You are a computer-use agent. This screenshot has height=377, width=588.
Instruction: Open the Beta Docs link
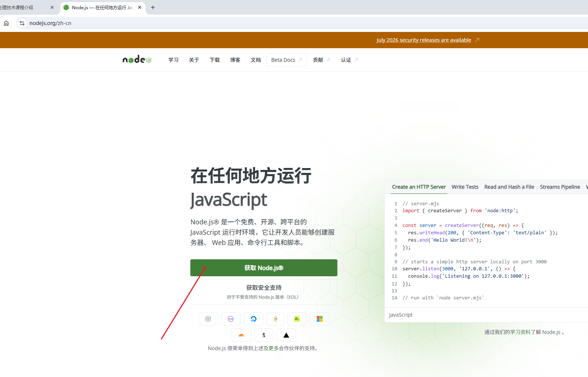pos(287,60)
